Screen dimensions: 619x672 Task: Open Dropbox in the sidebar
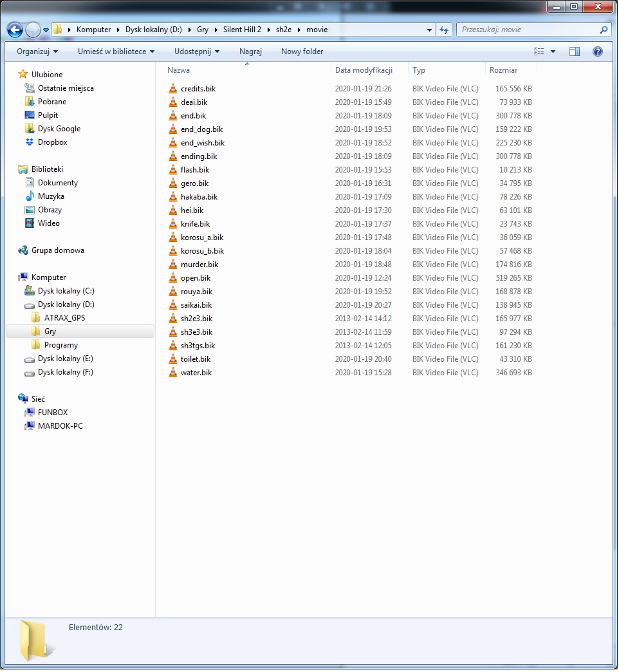coord(46,142)
